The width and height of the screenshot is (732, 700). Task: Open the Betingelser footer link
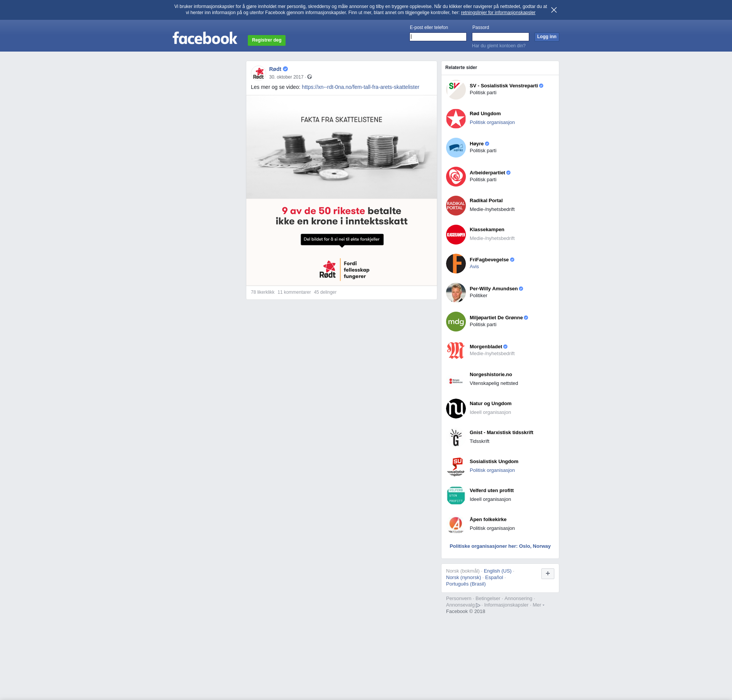pos(488,599)
